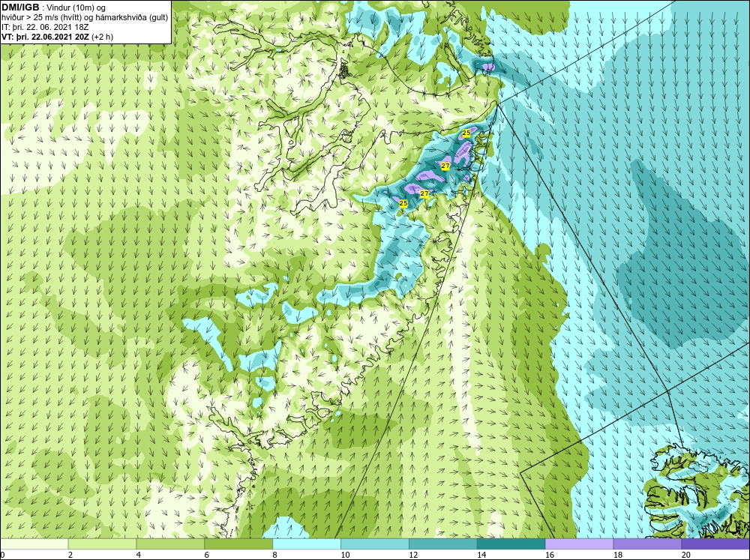Click the legend tick label 20
The height and width of the screenshot is (560, 750).
686,555
